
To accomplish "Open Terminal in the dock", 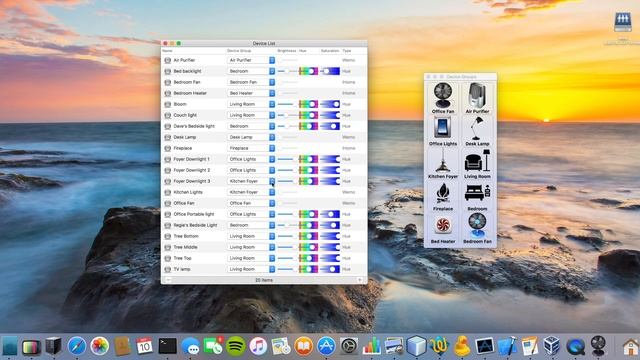I will [x=167, y=346].
